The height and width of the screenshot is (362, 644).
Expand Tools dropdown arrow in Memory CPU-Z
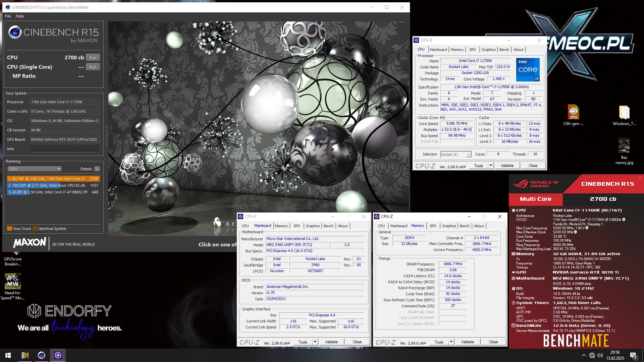point(451,342)
